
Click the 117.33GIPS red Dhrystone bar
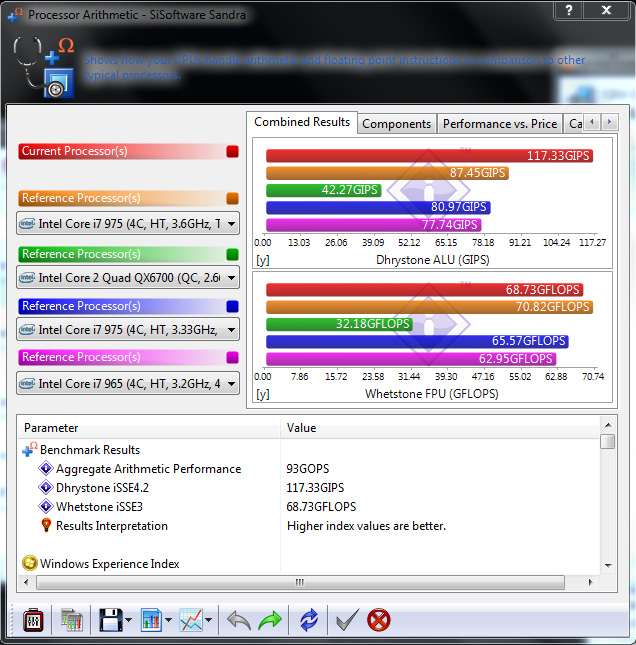[429, 156]
